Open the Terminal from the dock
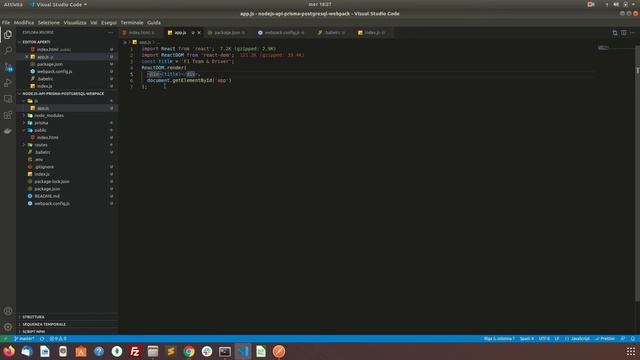 225,351
